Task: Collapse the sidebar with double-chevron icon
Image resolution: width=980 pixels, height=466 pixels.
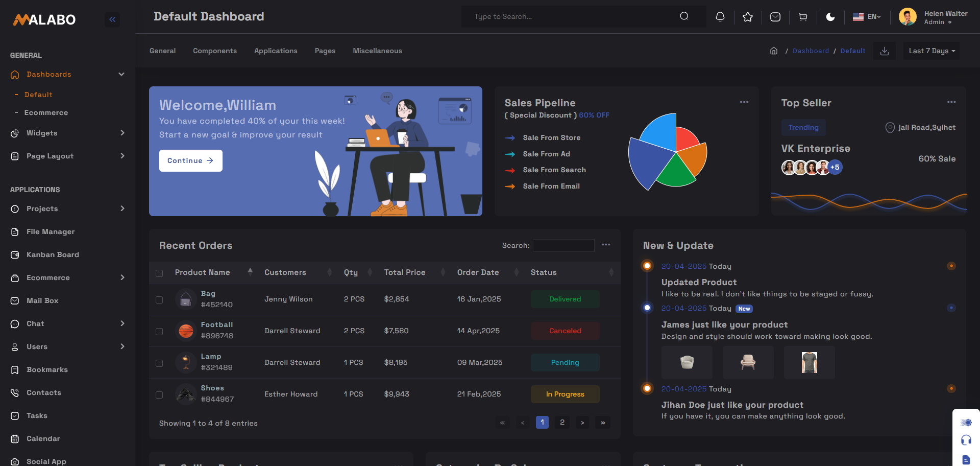Action: (112, 20)
